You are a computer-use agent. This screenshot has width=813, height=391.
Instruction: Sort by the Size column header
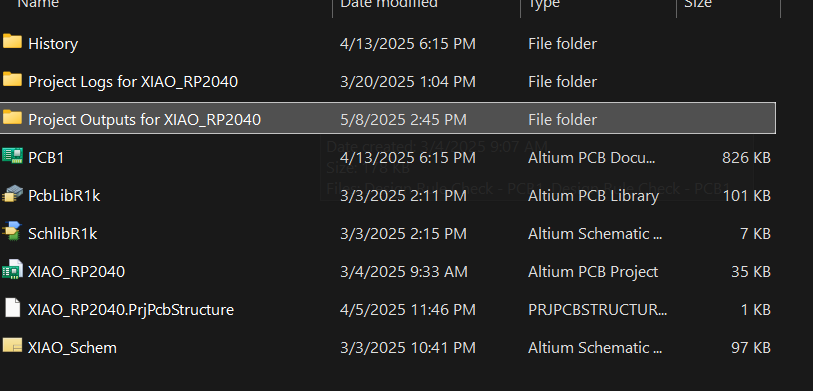point(698,4)
